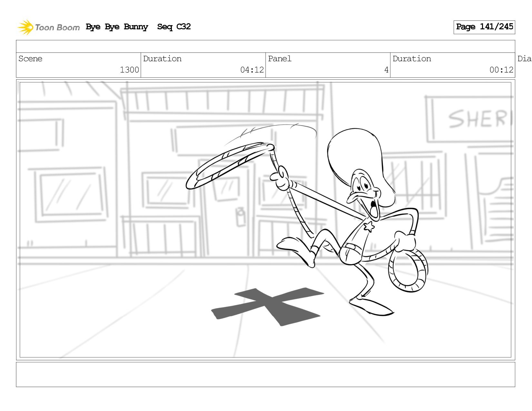Select the 'Seq C32' sequence label
This screenshot has width=532, height=411.
point(174,27)
